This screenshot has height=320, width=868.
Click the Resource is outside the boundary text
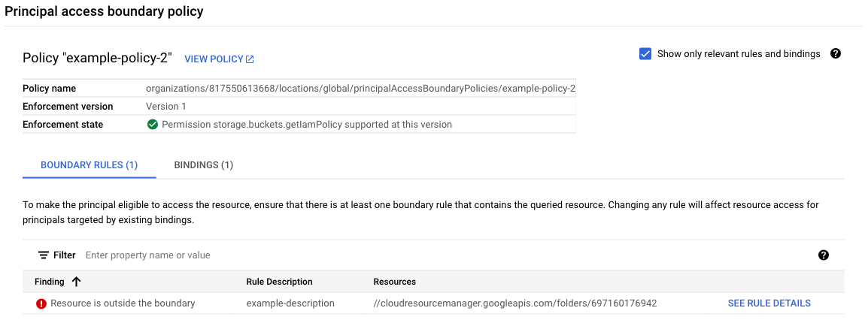click(123, 303)
